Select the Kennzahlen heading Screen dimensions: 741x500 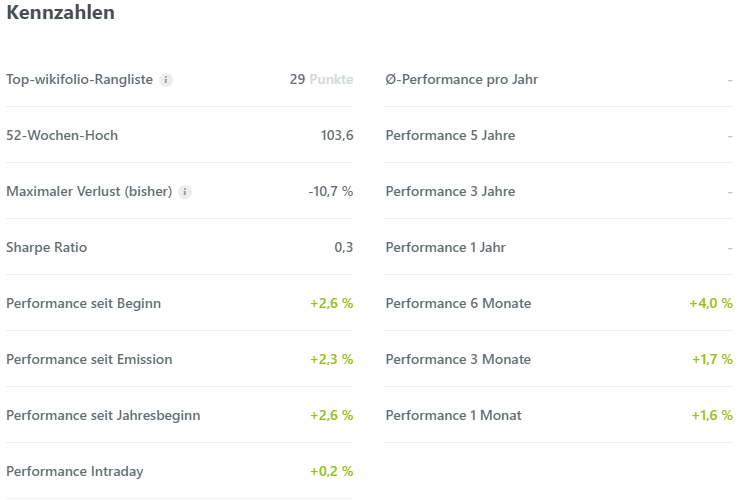60,12
